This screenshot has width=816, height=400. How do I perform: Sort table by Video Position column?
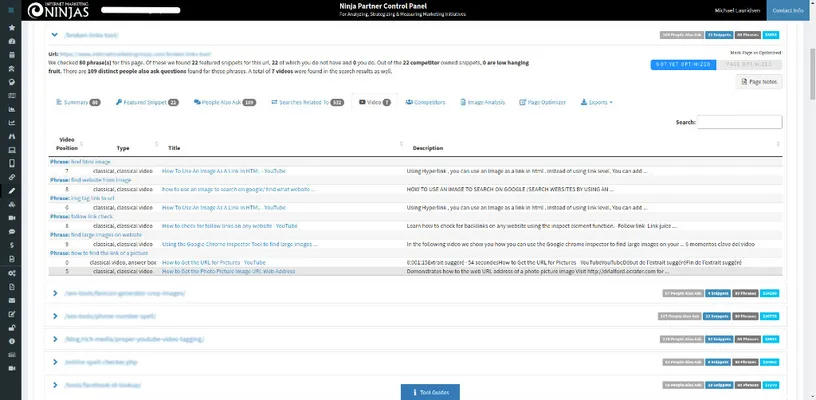click(66, 143)
